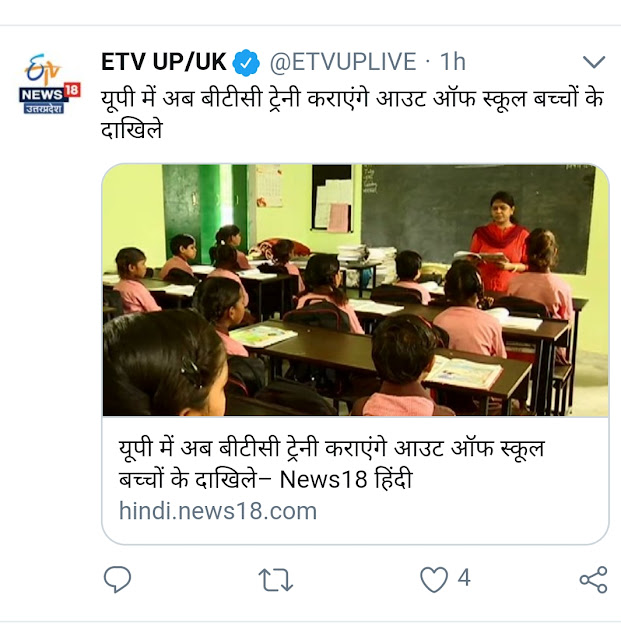Click the word दाखिले in tweet text

click(132, 129)
